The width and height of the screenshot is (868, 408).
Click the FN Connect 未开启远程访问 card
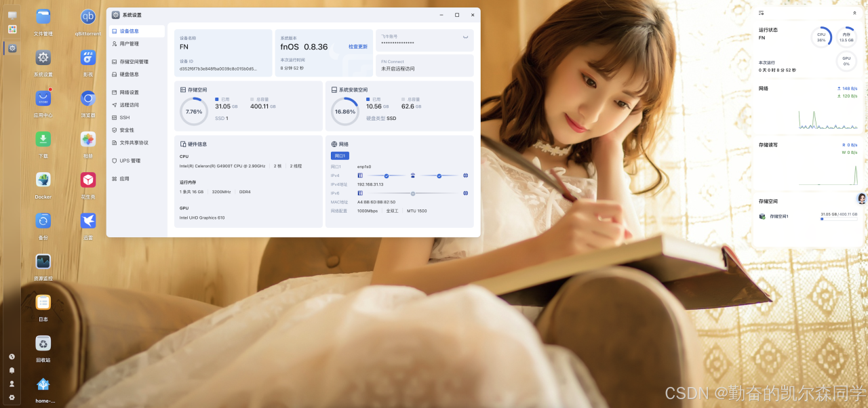tap(425, 65)
